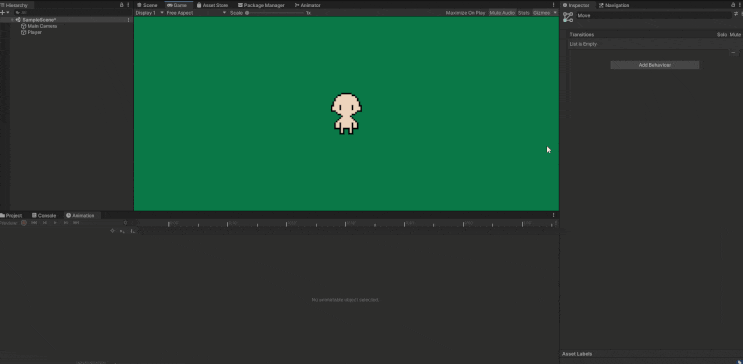Open the Hierarchy panel three-dot menu
This screenshot has height=364, width=743.
point(128,5)
